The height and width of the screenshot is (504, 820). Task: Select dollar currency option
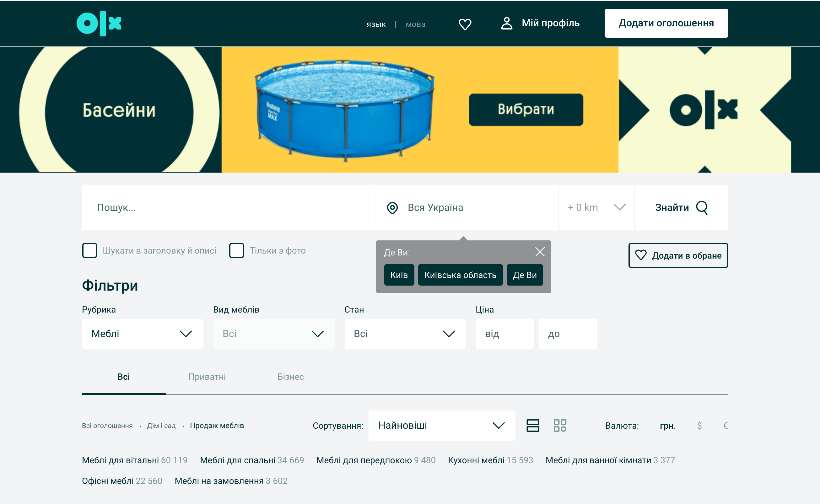pos(699,426)
